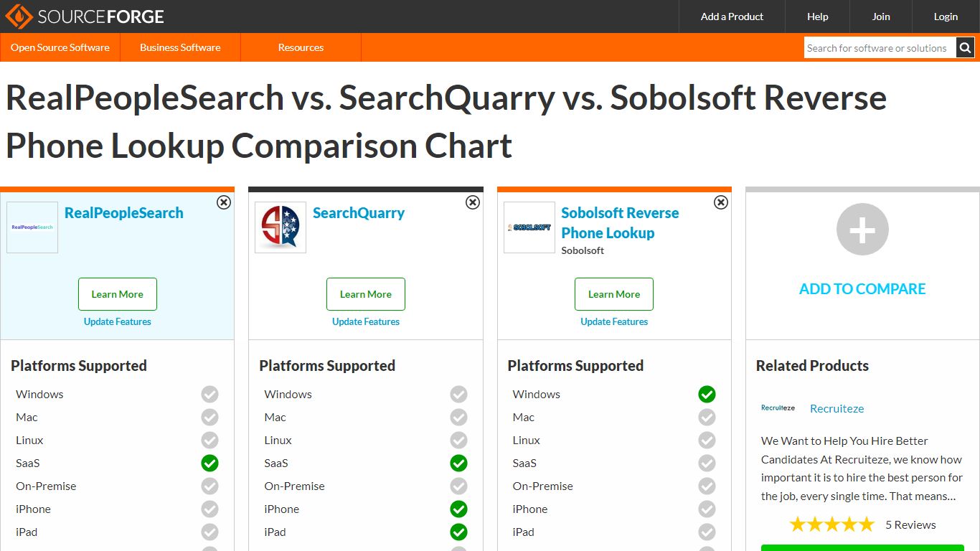This screenshot has height=551, width=980.
Task: Remove Sobolsoft Reverse Phone Lookup from comparison
Action: pyautogui.click(x=721, y=202)
